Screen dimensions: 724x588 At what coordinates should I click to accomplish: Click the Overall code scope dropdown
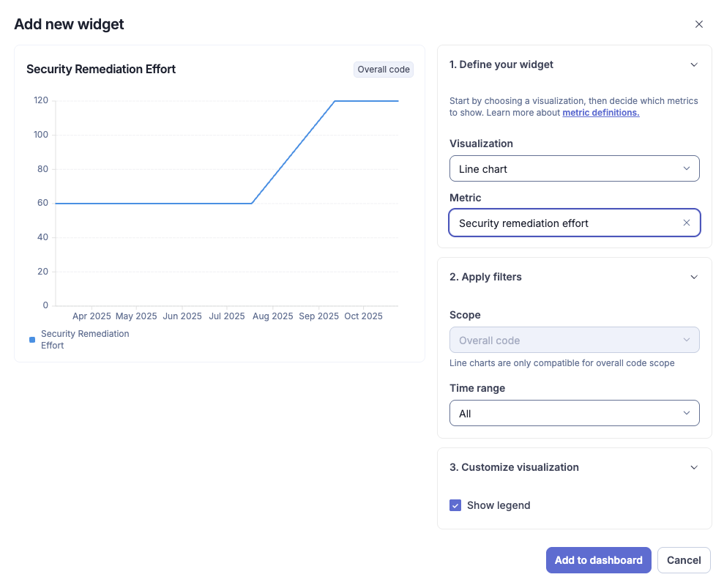(574, 340)
